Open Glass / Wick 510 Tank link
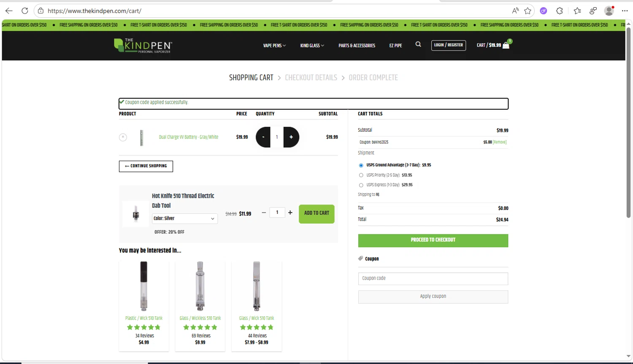 pyautogui.click(x=257, y=318)
